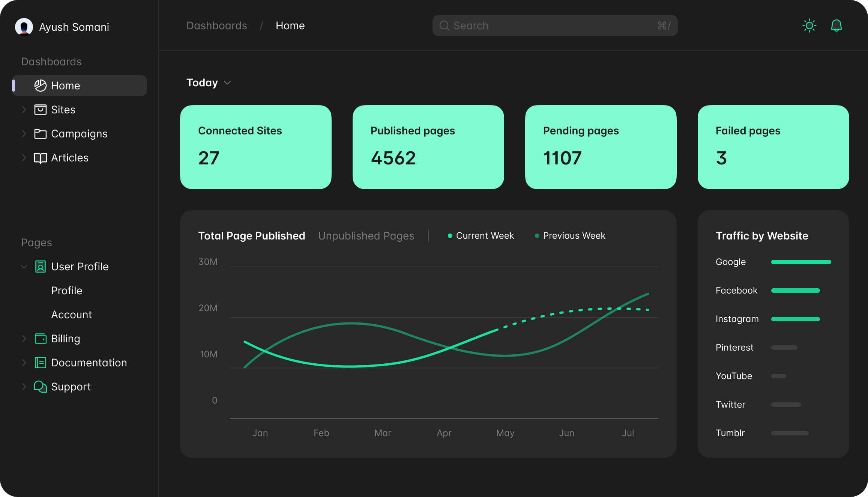
Task: Click the User Profile badge icon
Action: pyautogui.click(x=40, y=267)
